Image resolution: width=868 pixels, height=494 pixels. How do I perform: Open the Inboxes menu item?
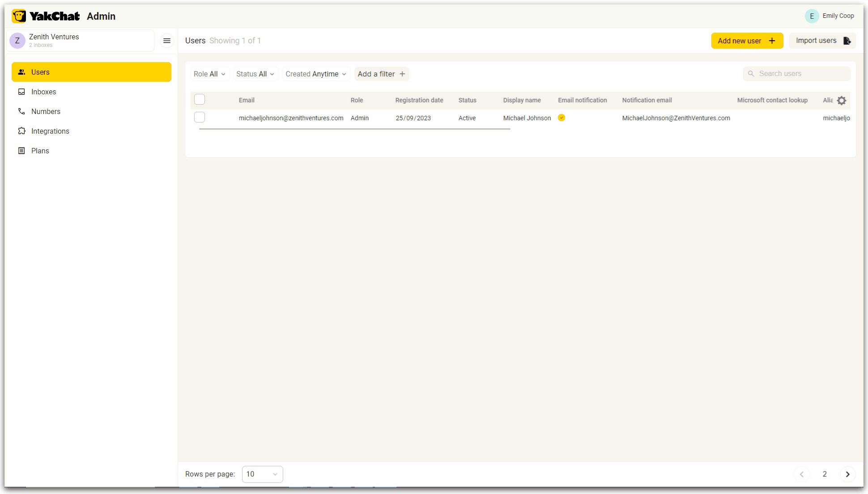[91, 92]
